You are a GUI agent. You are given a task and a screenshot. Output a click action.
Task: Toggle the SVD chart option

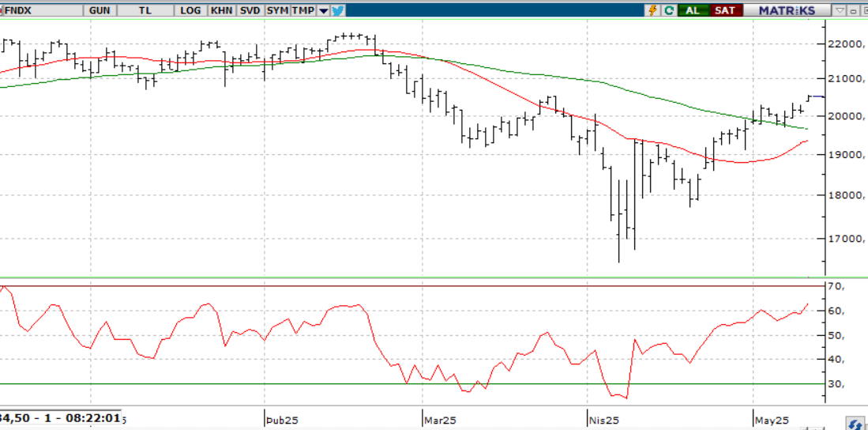(x=250, y=10)
